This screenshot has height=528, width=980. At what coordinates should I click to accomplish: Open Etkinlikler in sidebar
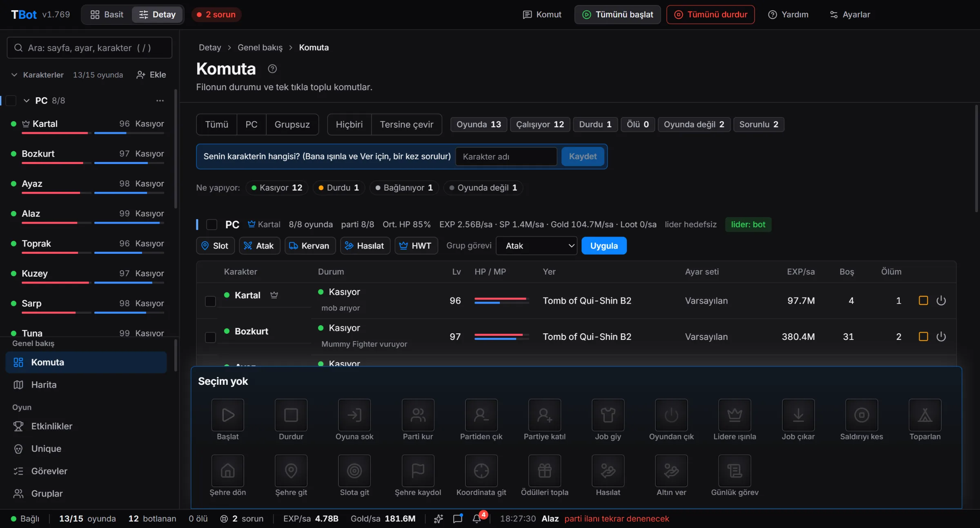86,426
